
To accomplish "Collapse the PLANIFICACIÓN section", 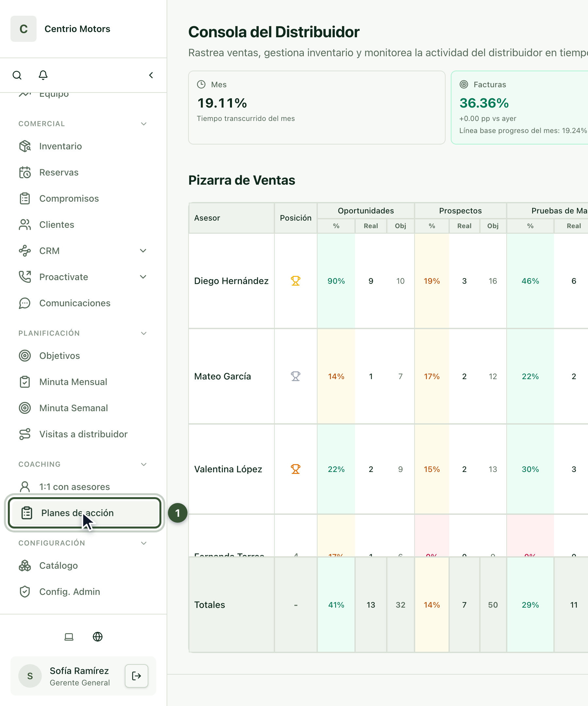I will point(144,333).
